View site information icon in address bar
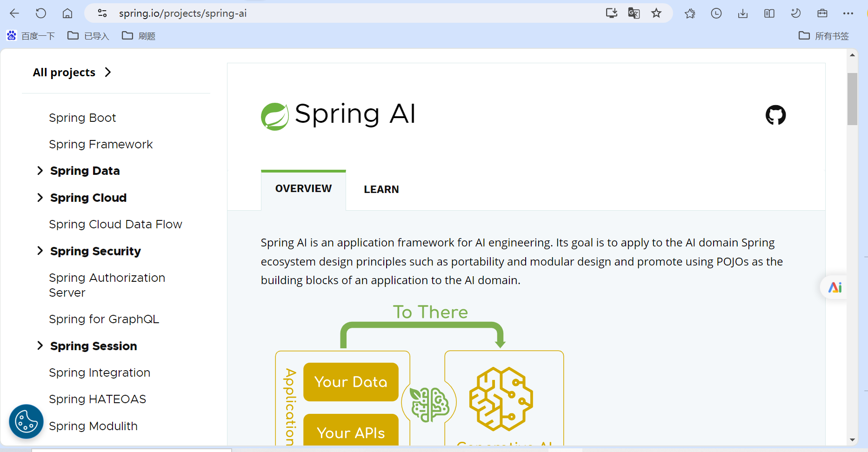Viewport: 868px width, 452px height. tap(102, 13)
